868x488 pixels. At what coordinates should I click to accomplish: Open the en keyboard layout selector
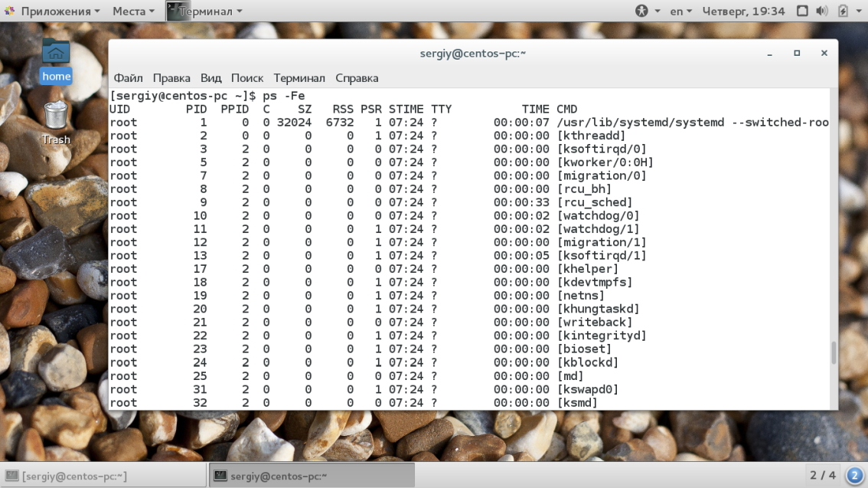point(680,11)
